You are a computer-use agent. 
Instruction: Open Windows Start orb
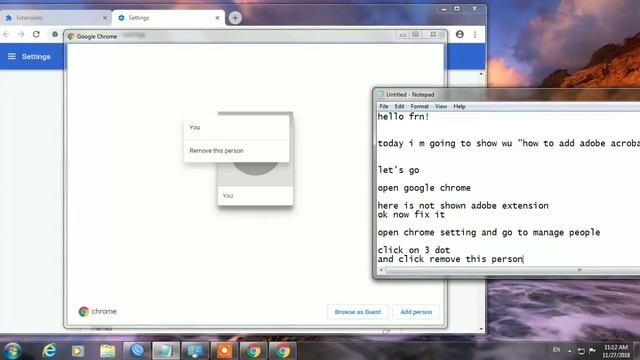(x=12, y=351)
